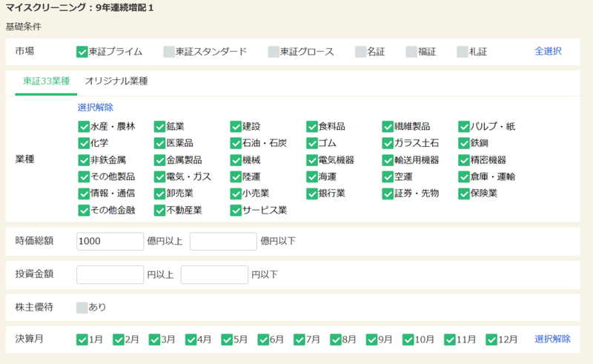Uncheck the 非鉄金属 industry
The height and width of the screenshot is (364, 593).
[x=84, y=160]
